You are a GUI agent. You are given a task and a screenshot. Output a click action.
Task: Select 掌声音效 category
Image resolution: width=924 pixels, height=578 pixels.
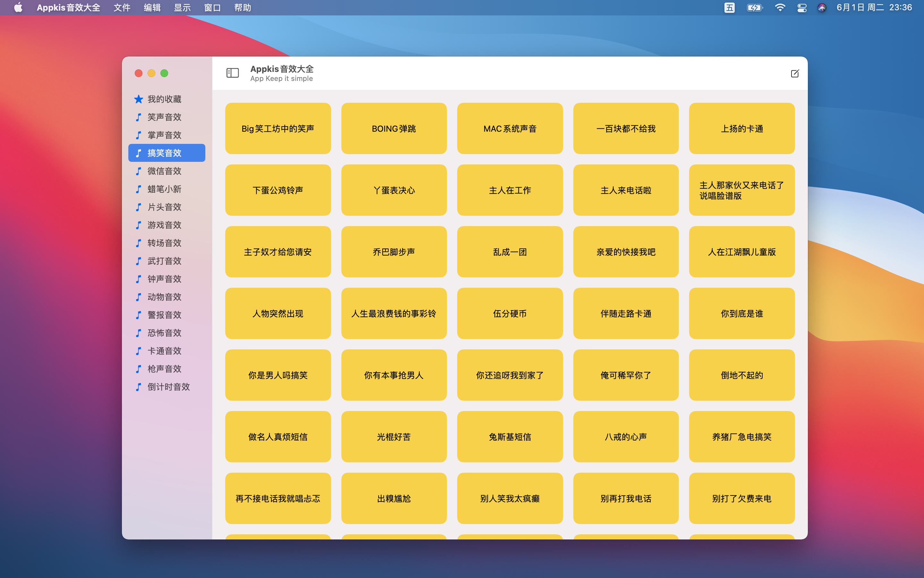167,135
